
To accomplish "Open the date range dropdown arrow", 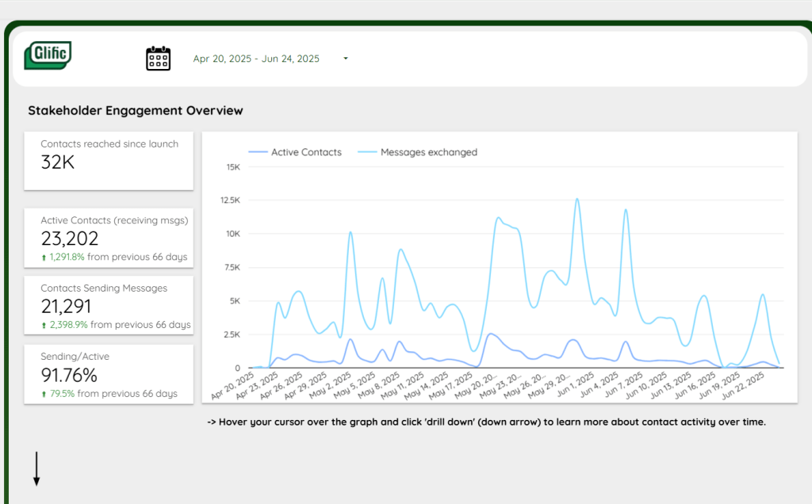I will click(x=346, y=59).
